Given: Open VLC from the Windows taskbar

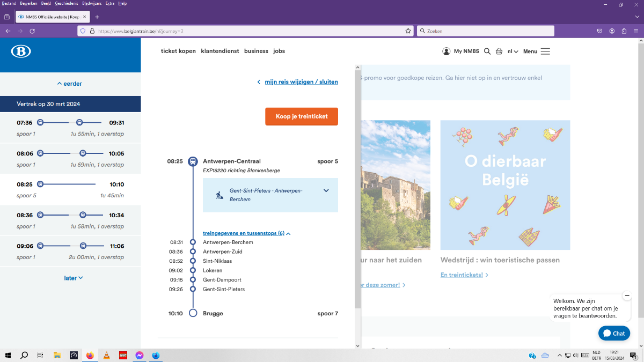Looking at the screenshot, I should (106, 356).
